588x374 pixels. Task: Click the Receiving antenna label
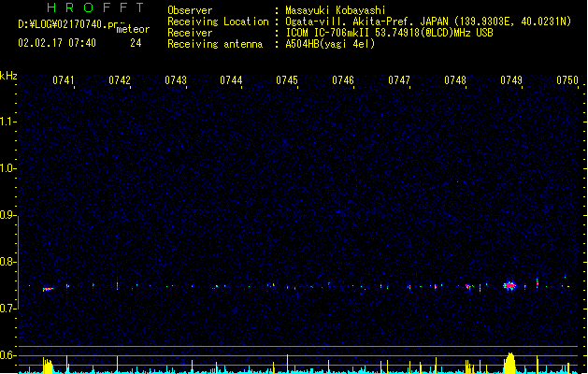click(x=215, y=44)
